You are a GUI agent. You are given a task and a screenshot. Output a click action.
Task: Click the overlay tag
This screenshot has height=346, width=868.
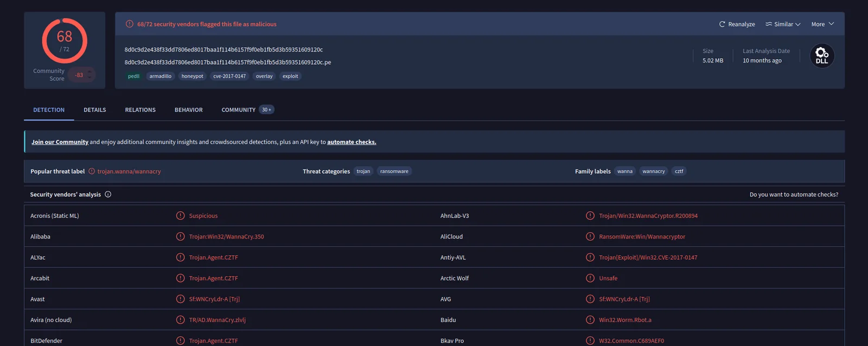pos(264,76)
